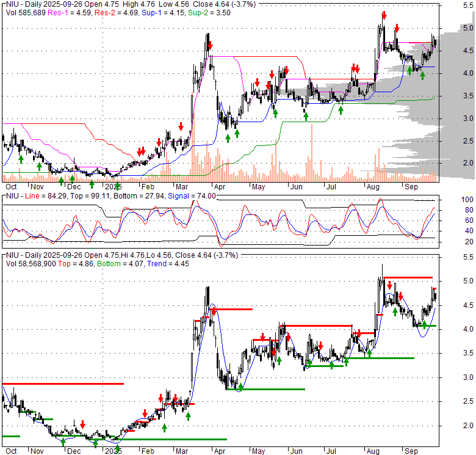Click the Mar label on the top chart's time axis
This screenshot has width=476, height=455.
tap(181, 187)
